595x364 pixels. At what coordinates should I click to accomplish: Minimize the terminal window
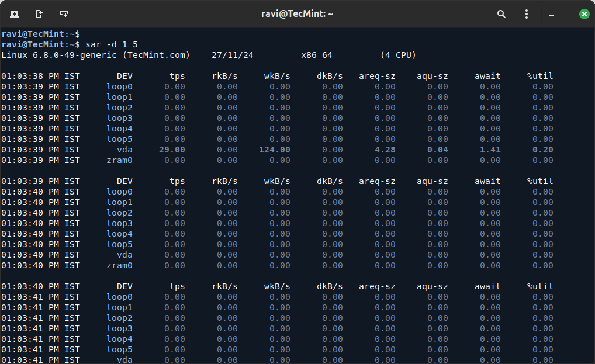point(552,13)
